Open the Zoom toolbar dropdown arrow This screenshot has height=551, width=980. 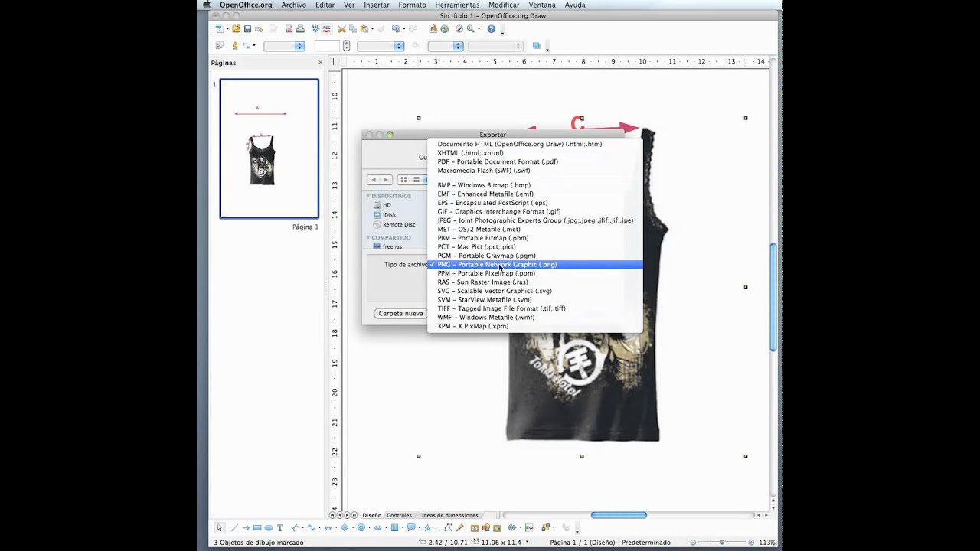pyautogui.click(x=479, y=29)
